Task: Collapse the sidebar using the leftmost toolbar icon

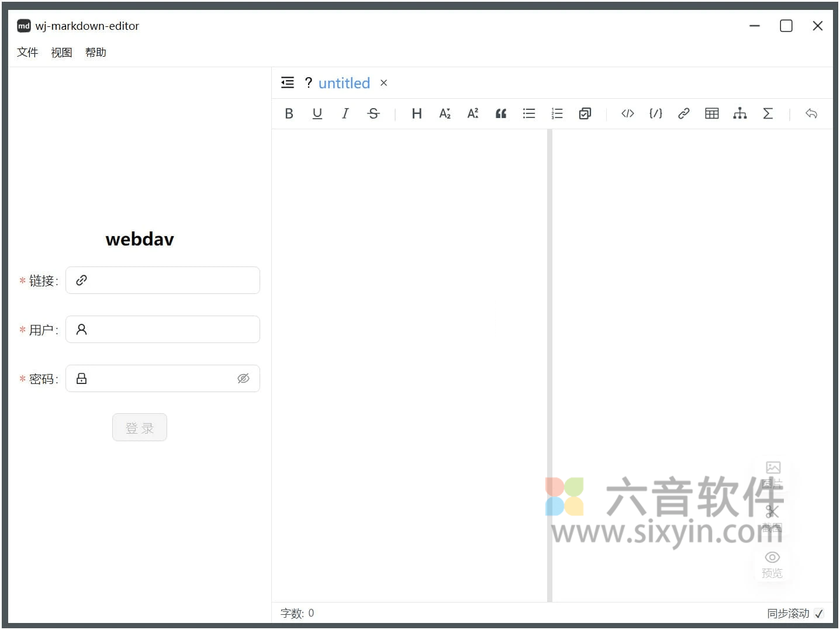Action: pyautogui.click(x=287, y=82)
